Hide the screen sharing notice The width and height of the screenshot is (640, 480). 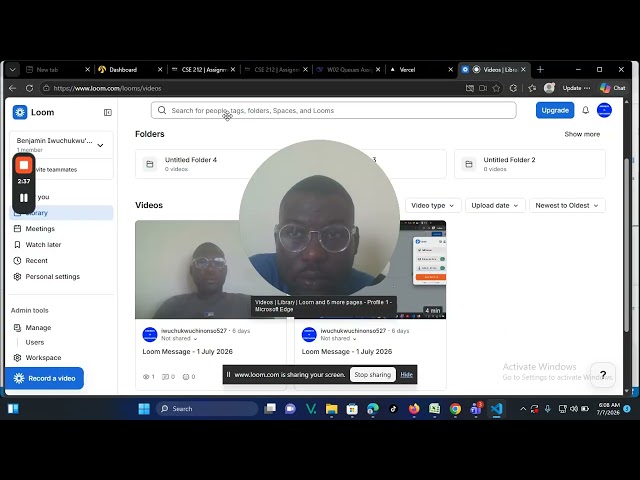tap(406, 374)
